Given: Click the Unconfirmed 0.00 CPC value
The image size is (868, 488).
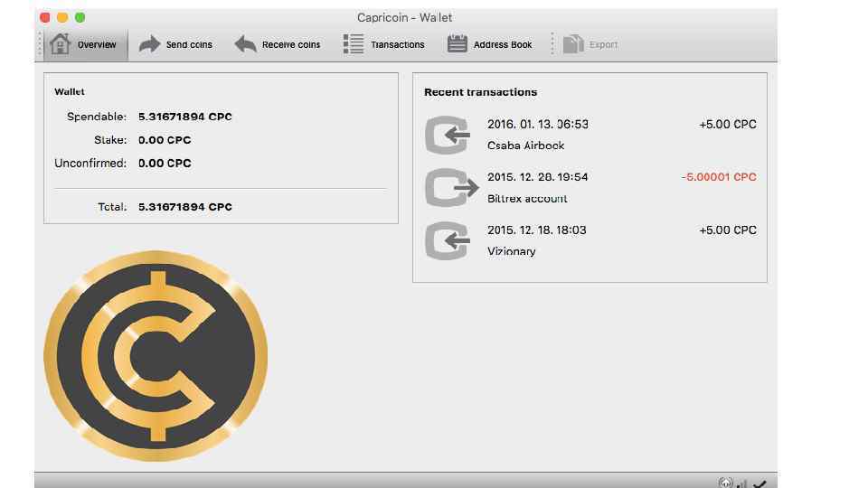Looking at the screenshot, I should 165,164.
